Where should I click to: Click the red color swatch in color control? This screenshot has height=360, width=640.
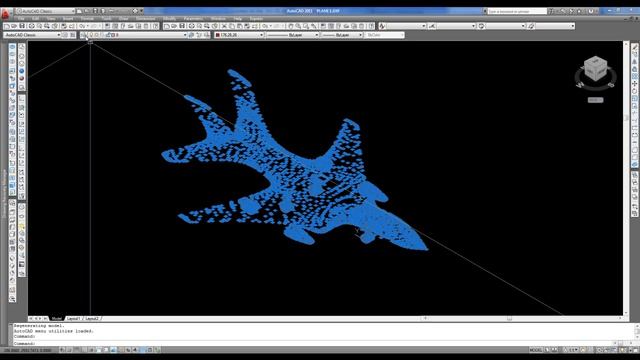click(218, 35)
